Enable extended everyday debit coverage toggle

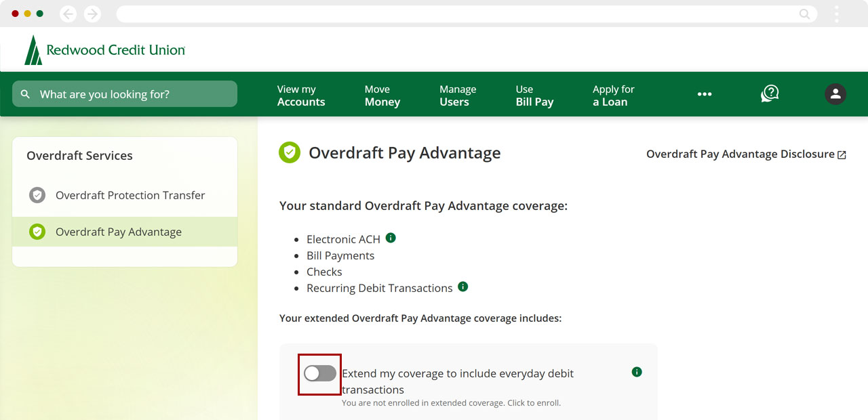pyautogui.click(x=320, y=373)
